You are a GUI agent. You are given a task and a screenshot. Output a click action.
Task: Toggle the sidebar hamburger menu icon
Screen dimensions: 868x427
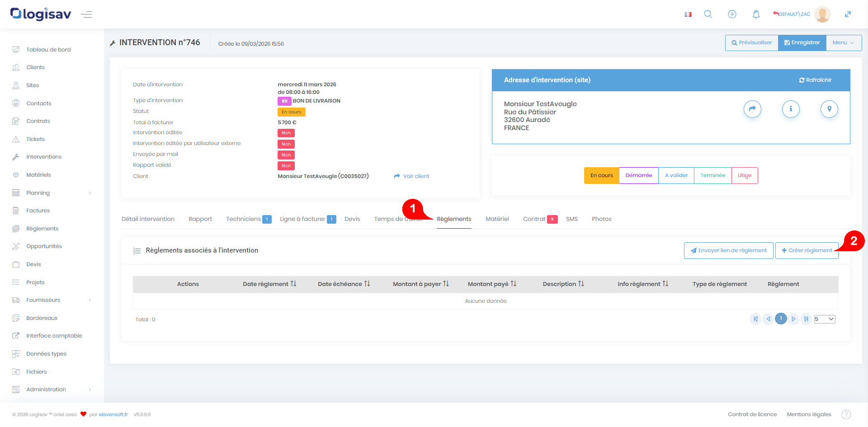click(x=86, y=14)
